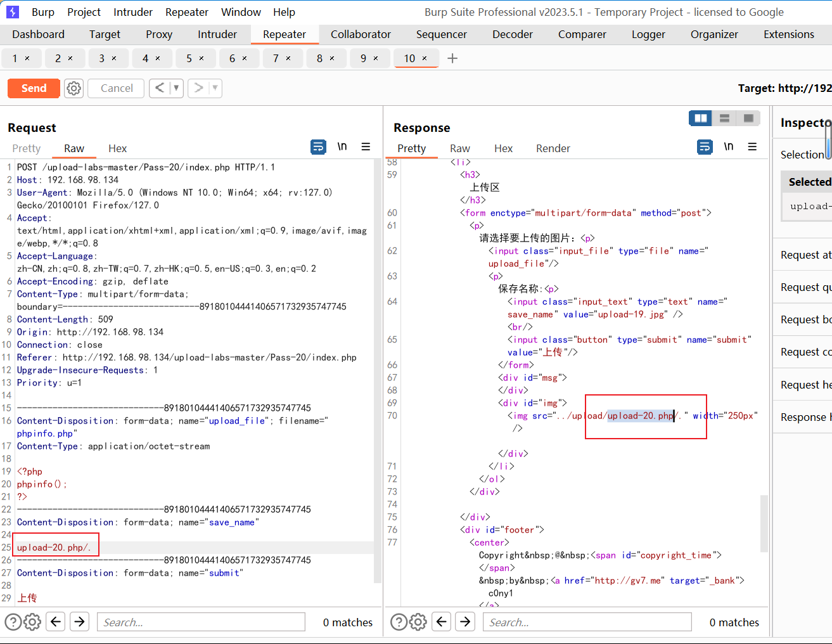This screenshot has width=832, height=644.
Task: Click the Response pane vertical scrollbar
Action: tap(764, 524)
